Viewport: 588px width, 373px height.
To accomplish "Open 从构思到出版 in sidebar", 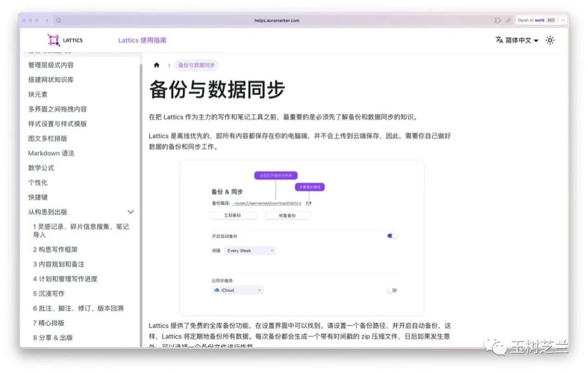I will [x=47, y=212].
